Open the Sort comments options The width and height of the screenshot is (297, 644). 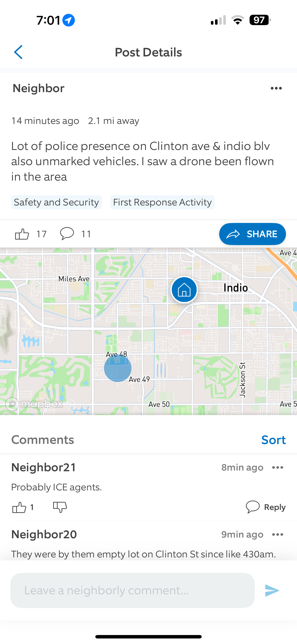tap(274, 440)
